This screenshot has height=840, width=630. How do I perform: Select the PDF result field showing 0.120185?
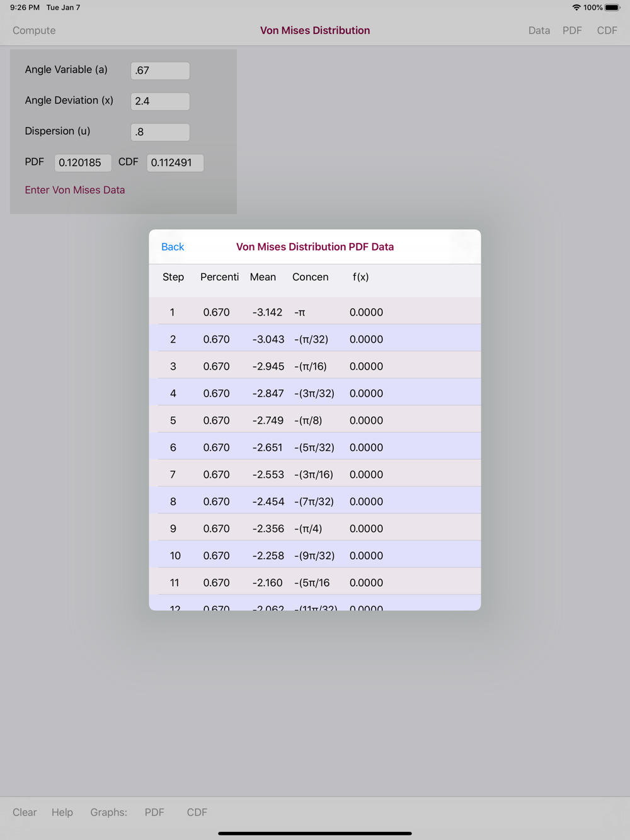(83, 162)
